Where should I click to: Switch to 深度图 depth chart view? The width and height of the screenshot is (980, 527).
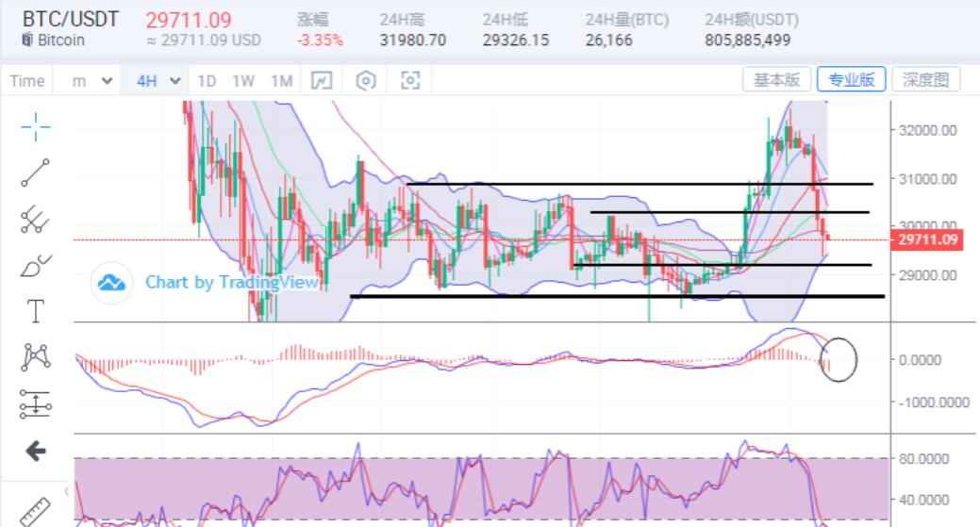pos(925,80)
